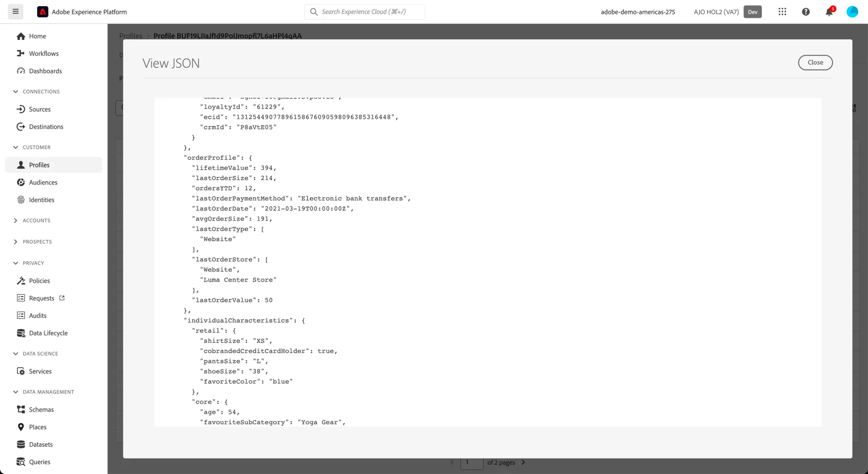The height and width of the screenshot is (474, 868).
Task: Click the Places pin icon
Action: (21, 427)
